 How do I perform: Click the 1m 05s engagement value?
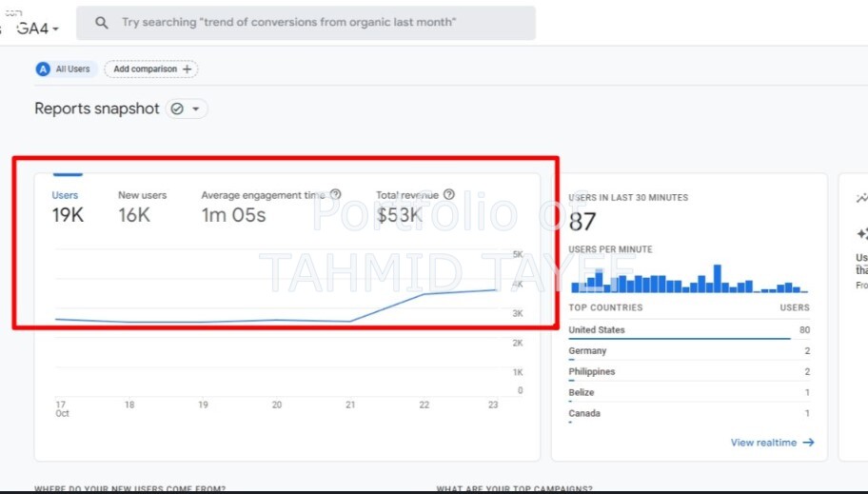point(233,215)
